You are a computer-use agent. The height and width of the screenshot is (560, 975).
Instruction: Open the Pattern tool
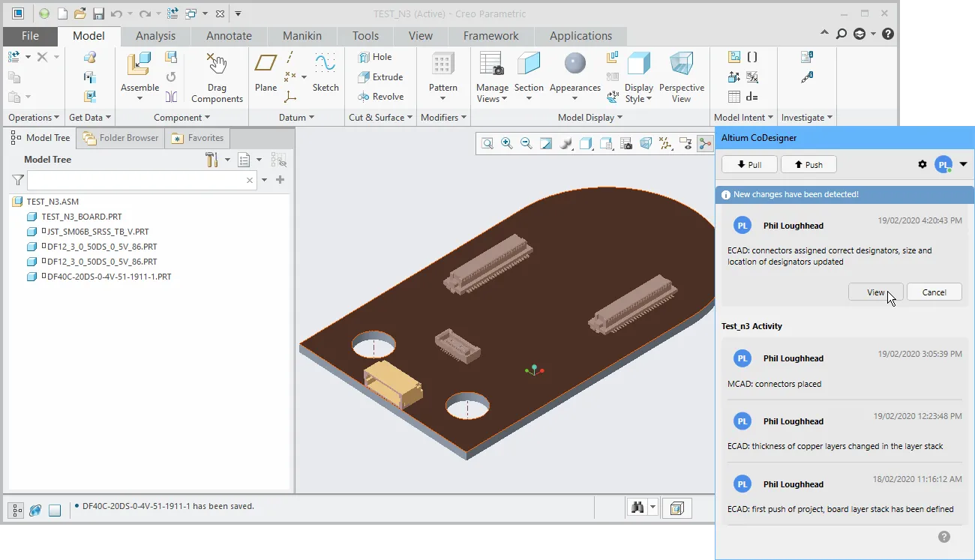pos(442,66)
